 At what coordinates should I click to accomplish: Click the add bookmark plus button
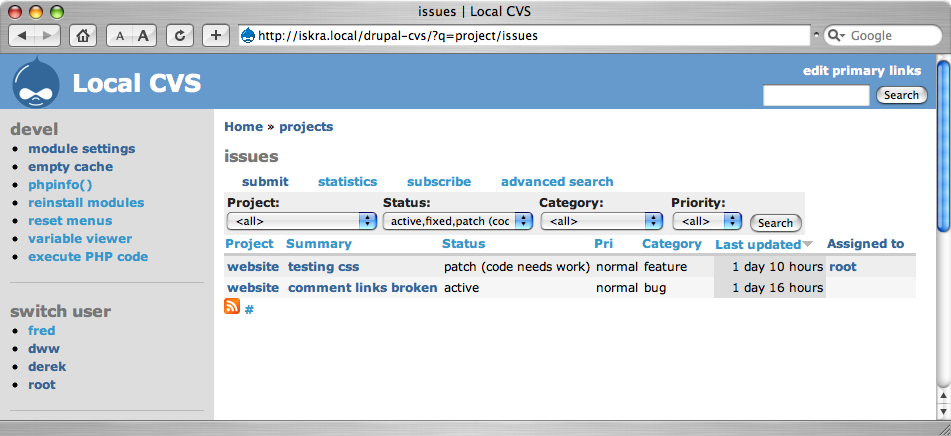click(216, 35)
